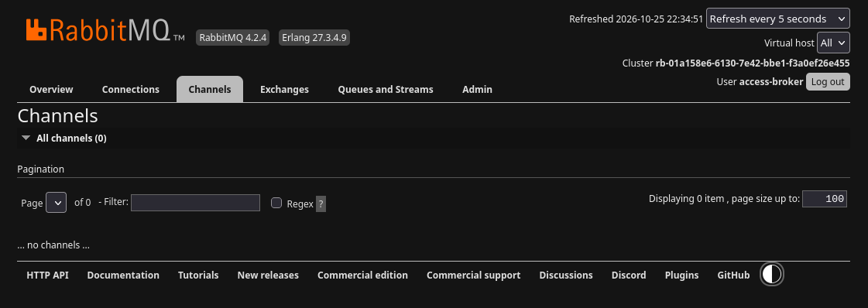Enable the Regex checkbox
This screenshot has height=308, width=868.
point(276,203)
